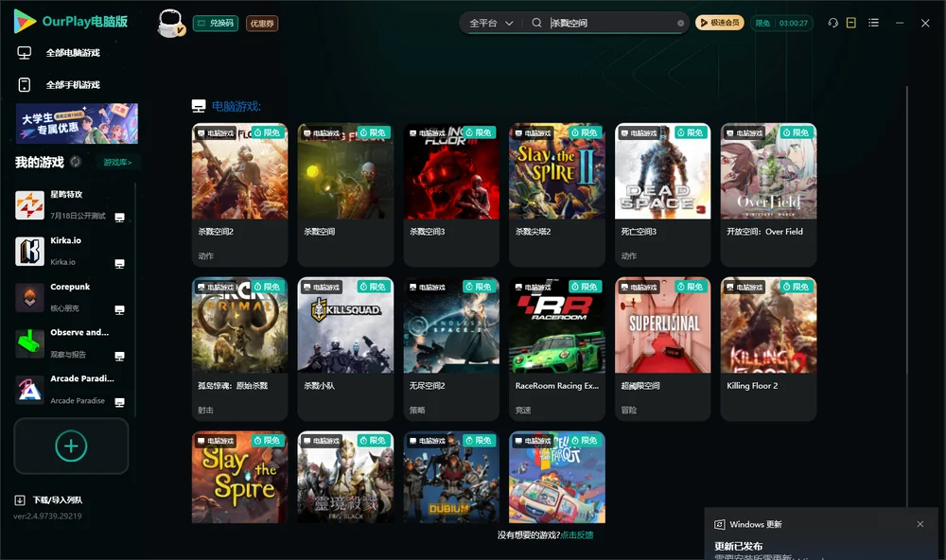The width and height of the screenshot is (946, 560).
Task: Open the 杀戮空间2 game card
Action: pyautogui.click(x=239, y=194)
